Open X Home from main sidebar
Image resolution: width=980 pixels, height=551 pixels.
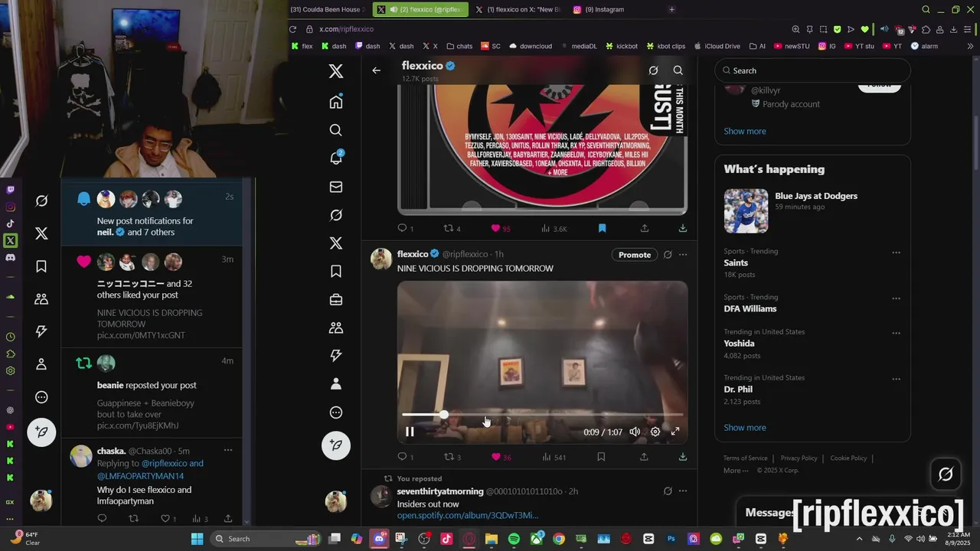click(335, 102)
